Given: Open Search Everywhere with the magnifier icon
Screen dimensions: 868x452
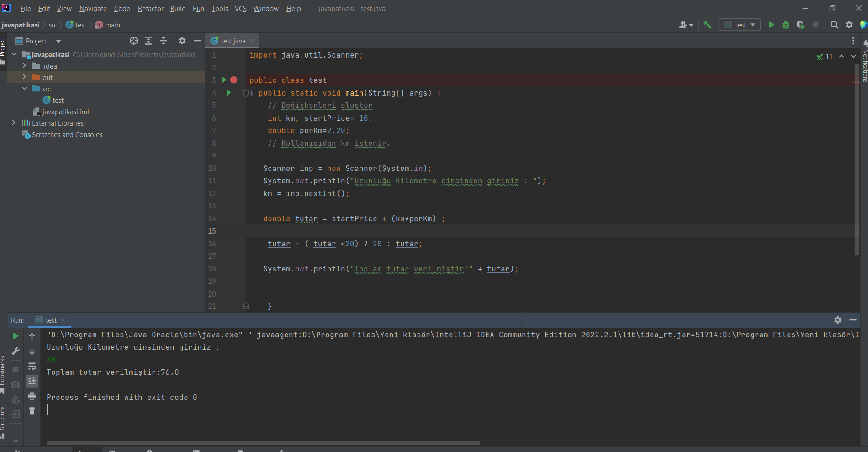Looking at the screenshot, I should (x=835, y=25).
